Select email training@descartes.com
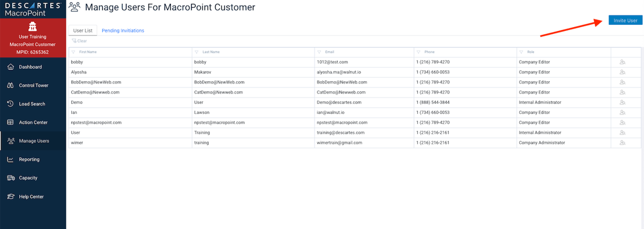This screenshot has width=644, height=229. [341, 132]
